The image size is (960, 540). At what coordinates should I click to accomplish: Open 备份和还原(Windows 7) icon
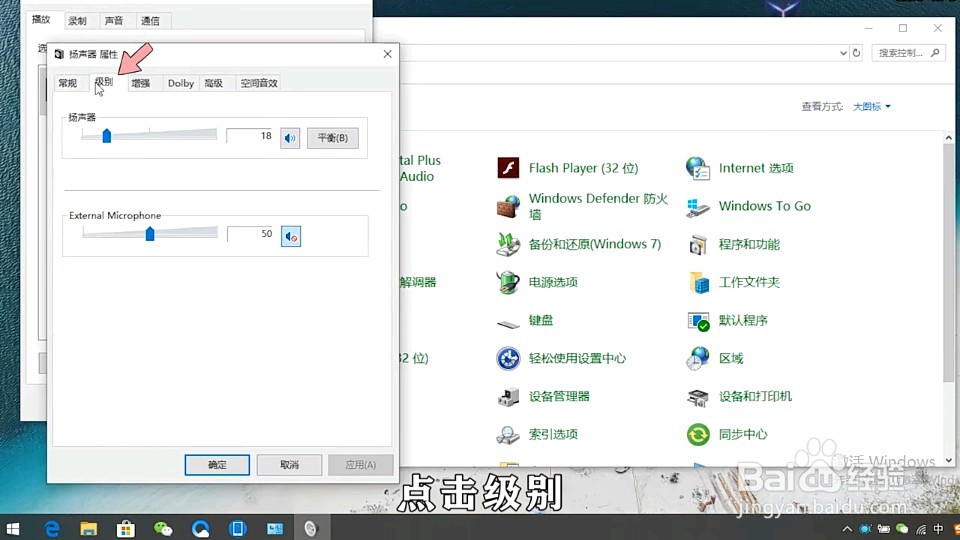(508, 244)
